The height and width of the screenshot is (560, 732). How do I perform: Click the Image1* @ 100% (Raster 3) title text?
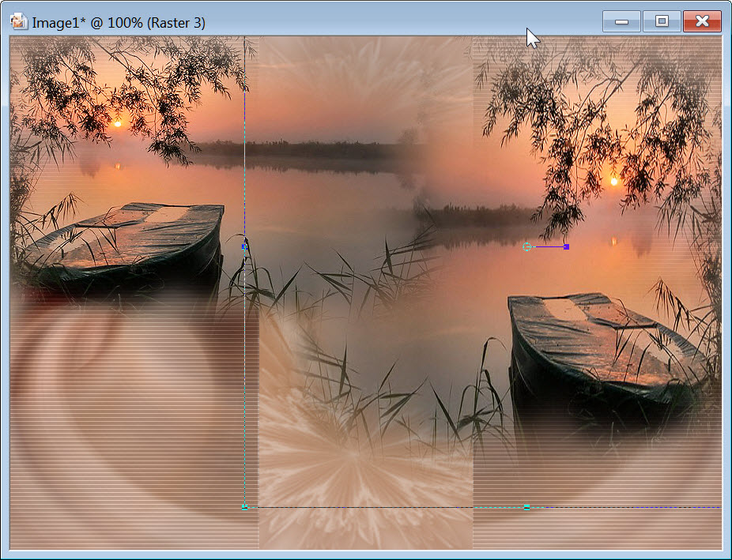pyautogui.click(x=119, y=23)
